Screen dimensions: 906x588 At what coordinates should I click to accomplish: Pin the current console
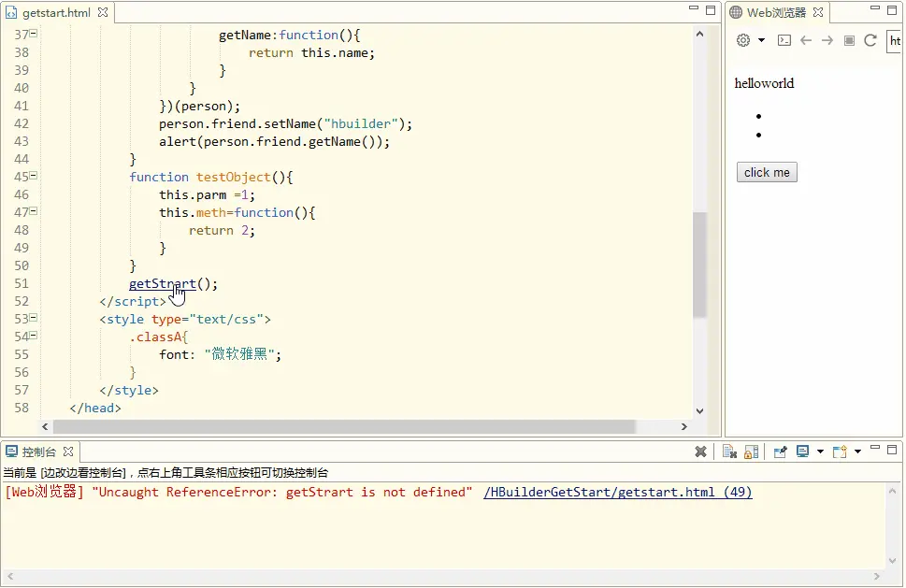click(780, 452)
